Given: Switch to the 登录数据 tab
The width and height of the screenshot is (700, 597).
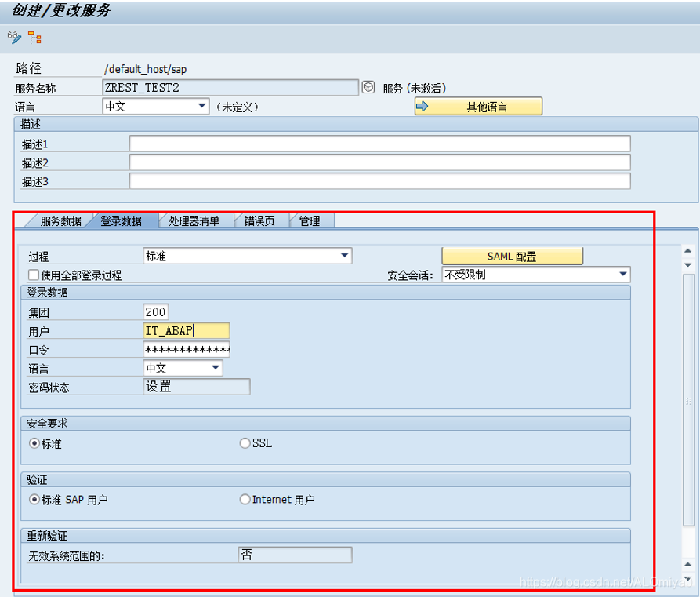Looking at the screenshot, I should (121, 220).
